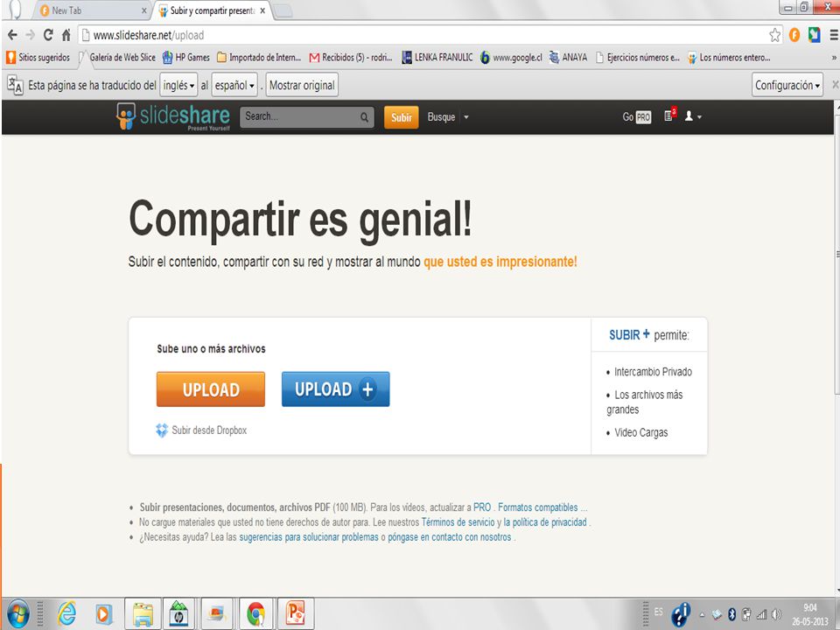Image resolution: width=840 pixels, height=630 pixels.
Task: Click the browser back arrow
Action: coord(12,35)
